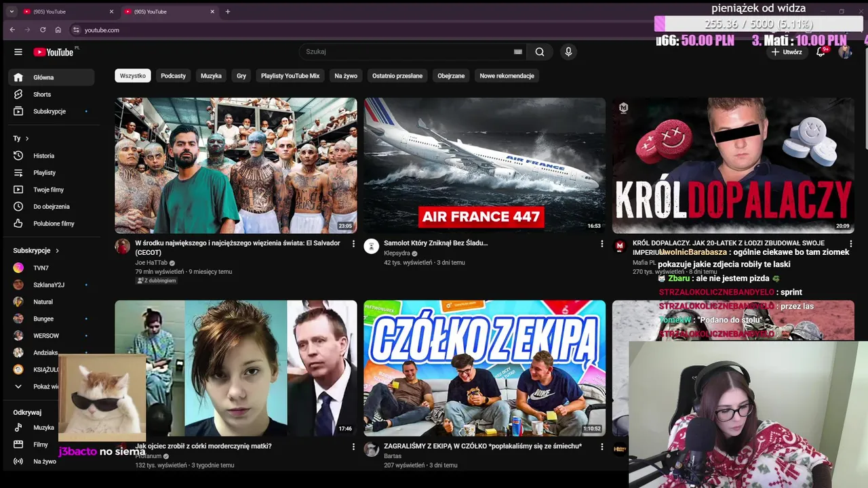
Task: Select the Muzyka filter chip
Action: click(x=211, y=76)
